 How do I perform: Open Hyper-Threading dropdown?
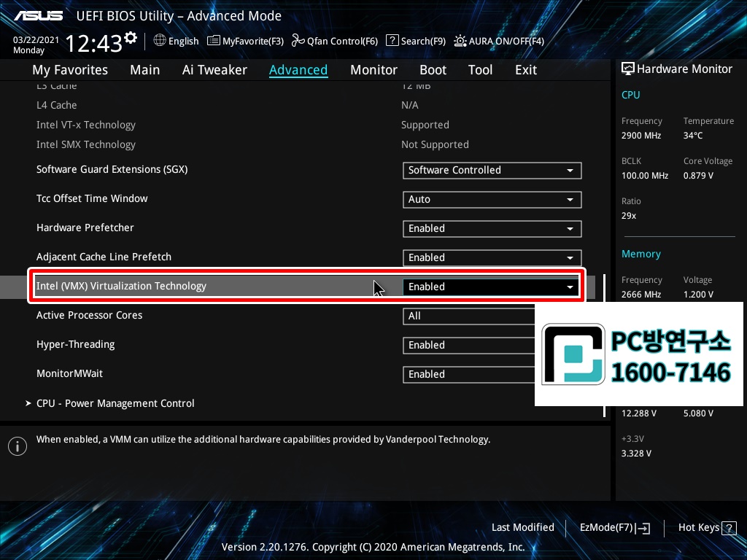[469, 345]
